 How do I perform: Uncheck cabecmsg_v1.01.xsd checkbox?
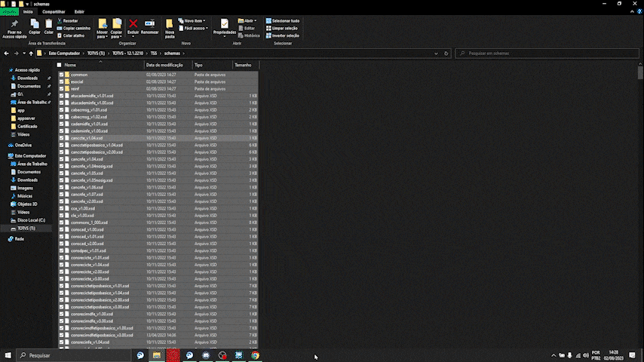[61, 110]
